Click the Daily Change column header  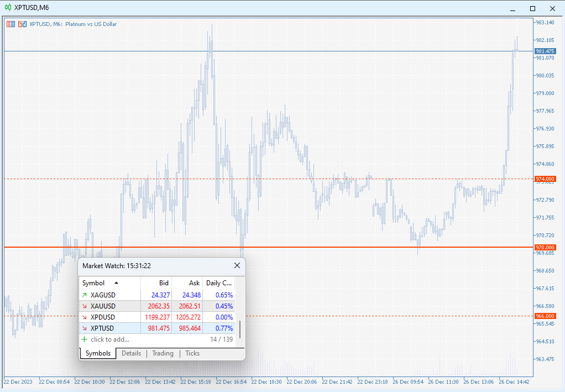(219, 283)
